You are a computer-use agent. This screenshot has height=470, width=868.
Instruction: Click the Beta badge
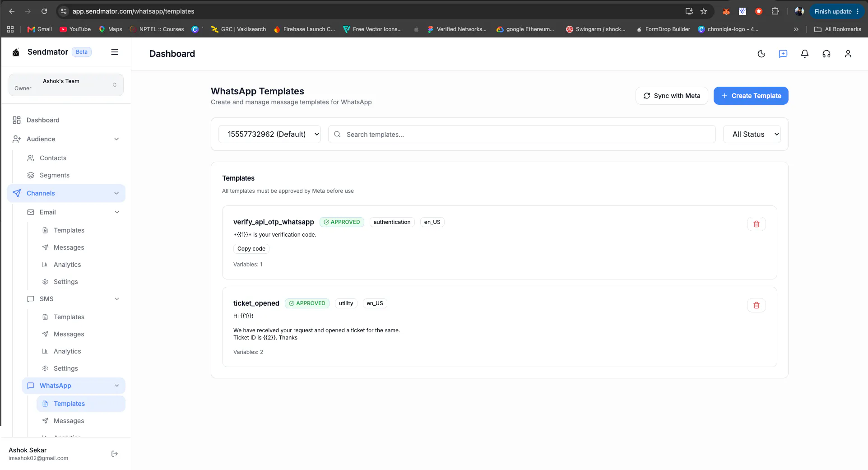coord(82,52)
